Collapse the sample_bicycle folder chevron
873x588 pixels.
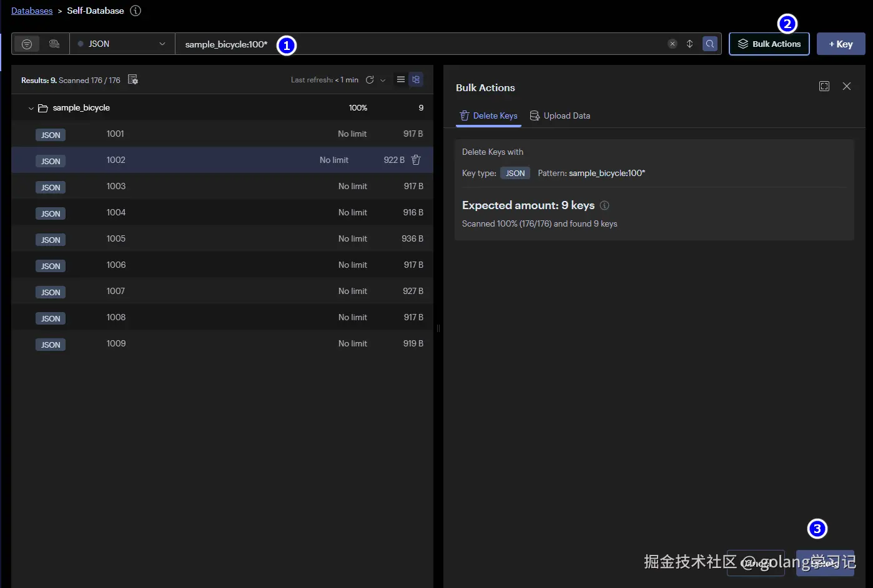click(x=31, y=108)
